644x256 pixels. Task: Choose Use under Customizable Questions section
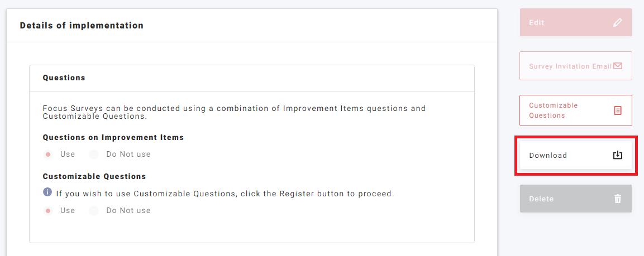(49, 211)
